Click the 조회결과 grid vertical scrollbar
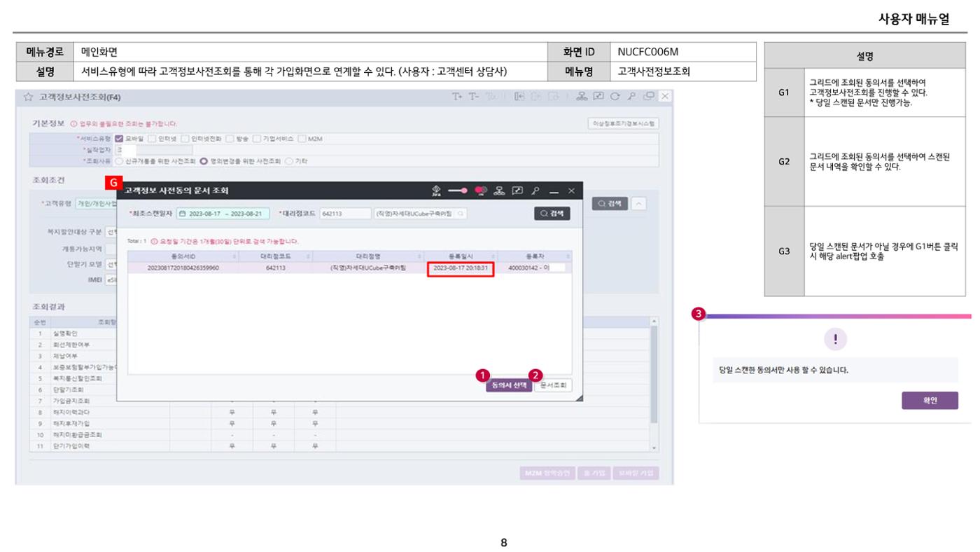The height and width of the screenshot is (552, 980). click(x=654, y=385)
